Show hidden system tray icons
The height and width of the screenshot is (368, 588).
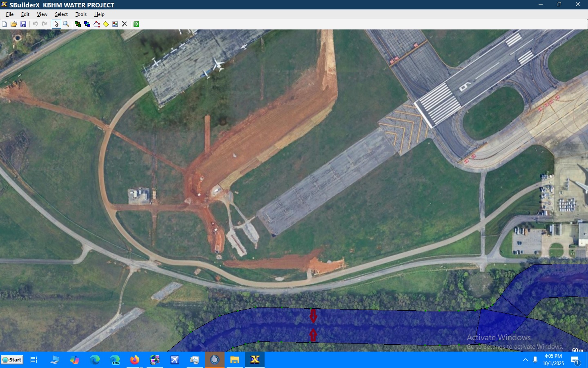(525, 360)
